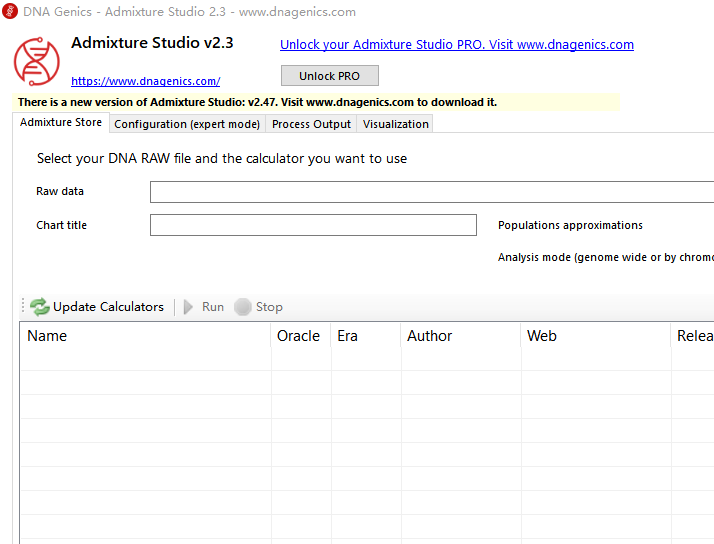714x544 pixels.
Task: Click the DNA Genics logo image
Action: point(37,61)
